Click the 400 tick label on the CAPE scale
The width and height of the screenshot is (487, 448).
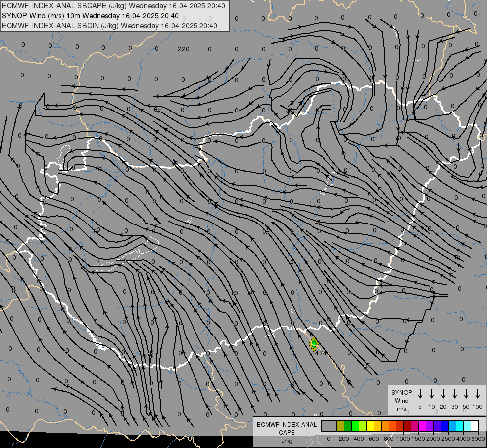359,439
